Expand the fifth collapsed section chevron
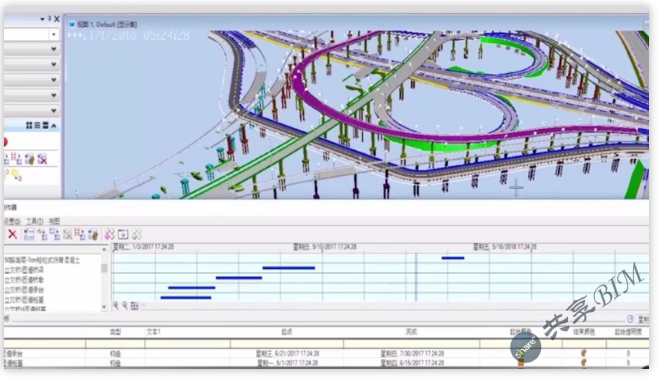This screenshot has width=659, height=379. click(54, 111)
